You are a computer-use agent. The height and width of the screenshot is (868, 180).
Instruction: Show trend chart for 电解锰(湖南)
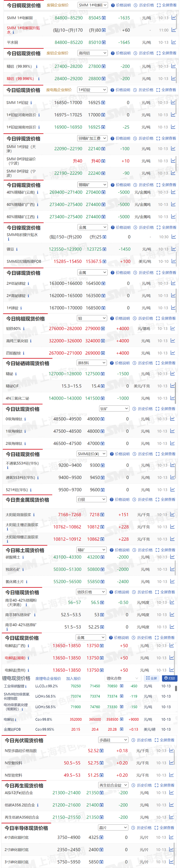[x=172, y=658]
